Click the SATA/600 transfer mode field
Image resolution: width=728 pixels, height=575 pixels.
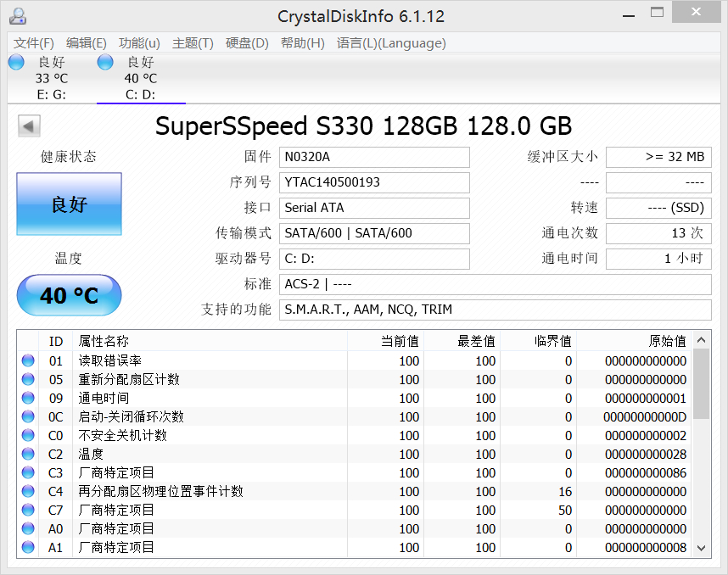tap(374, 233)
